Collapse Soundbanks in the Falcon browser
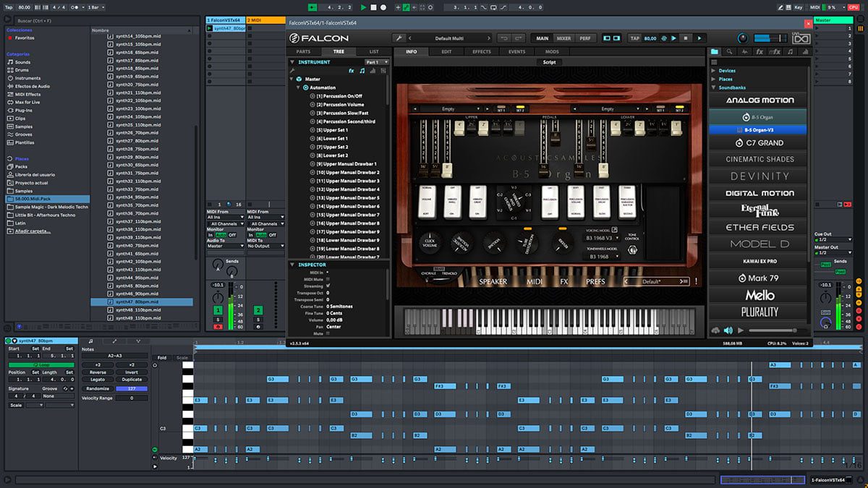Viewport: 868px width, 488px height. [714, 87]
